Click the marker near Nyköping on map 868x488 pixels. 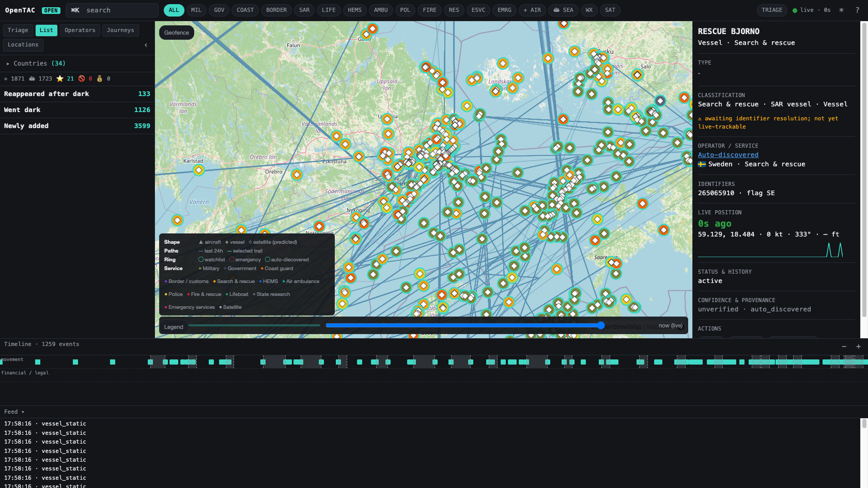355,217
